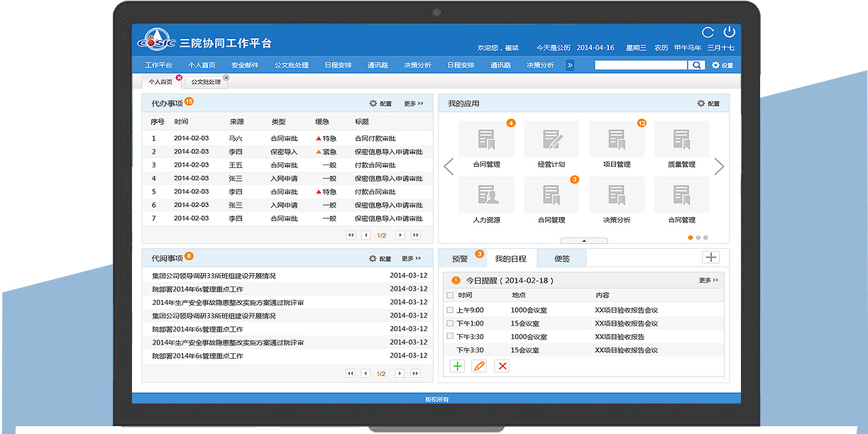Viewport: 868px width, 434px height.
Task: Click the search magnifier icon
Action: pos(698,65)
